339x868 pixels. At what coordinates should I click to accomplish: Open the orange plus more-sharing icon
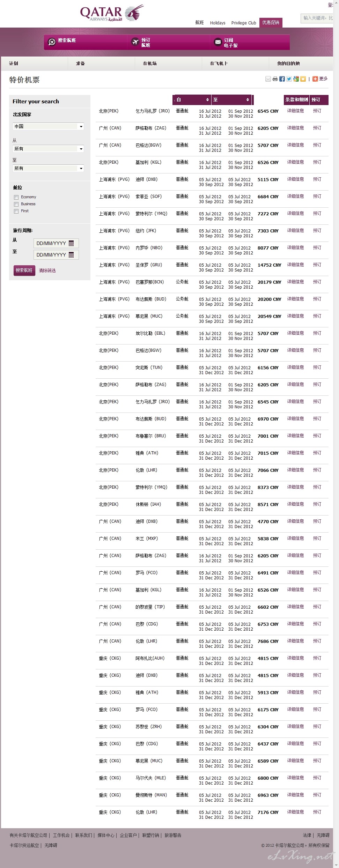pyautogui.click(x=315, y=79)
